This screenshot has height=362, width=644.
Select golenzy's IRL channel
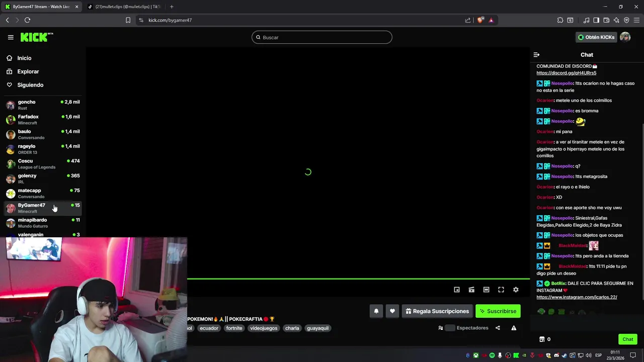click(43, 178)
